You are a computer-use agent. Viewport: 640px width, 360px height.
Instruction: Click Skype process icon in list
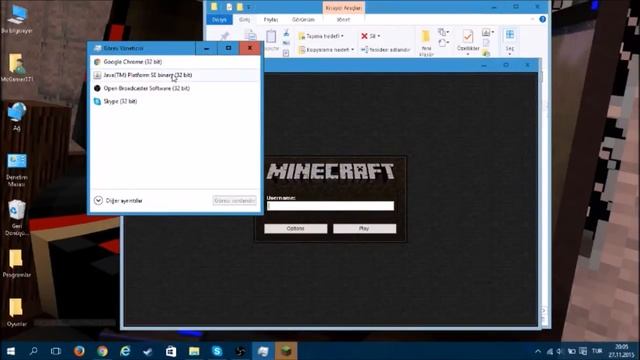tap(97, 101)
